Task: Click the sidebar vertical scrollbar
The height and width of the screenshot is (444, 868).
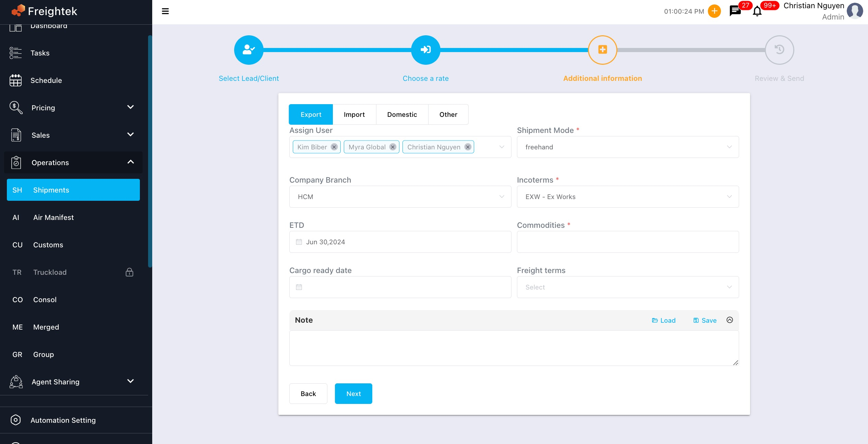Action: [150, 151]
